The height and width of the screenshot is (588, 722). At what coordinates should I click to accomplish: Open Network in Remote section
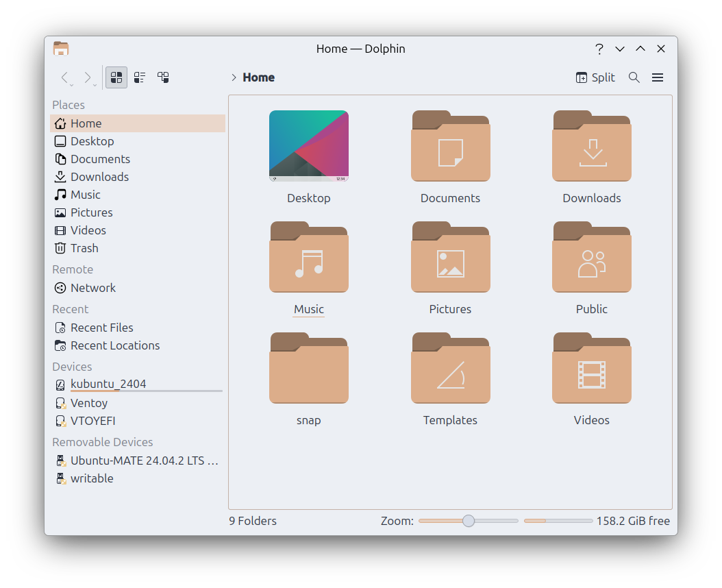(x=92, y=288)
